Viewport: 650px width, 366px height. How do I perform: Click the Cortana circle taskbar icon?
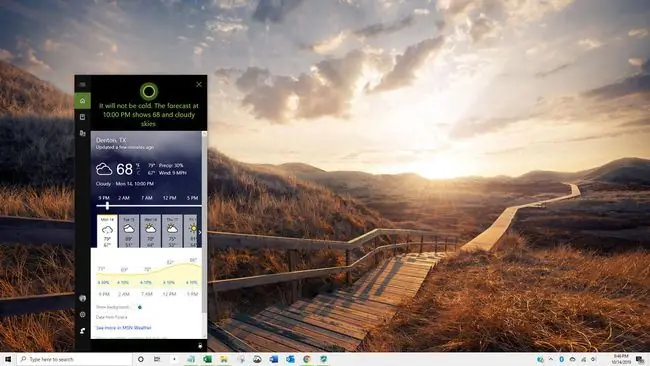(x=141, y=359)
